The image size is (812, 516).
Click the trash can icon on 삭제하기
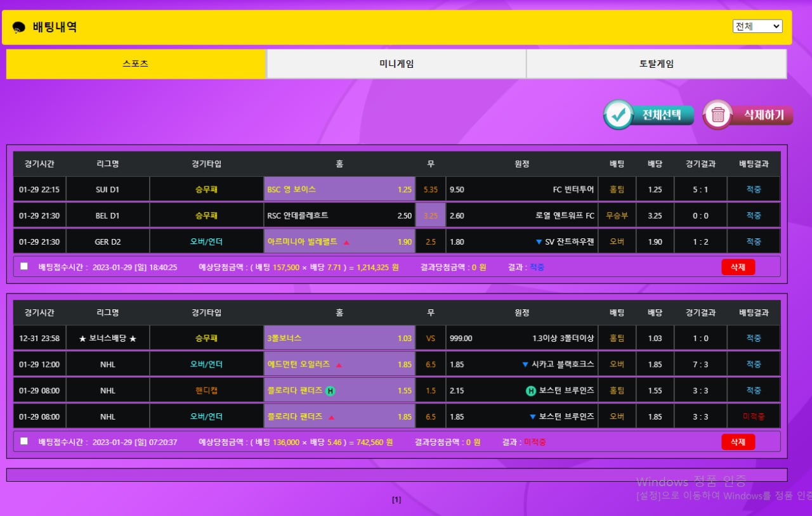[718, 115]
